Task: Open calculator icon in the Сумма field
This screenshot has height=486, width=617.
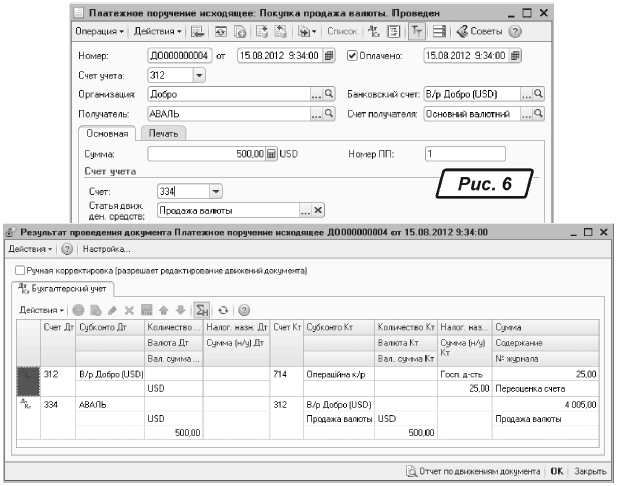Action: [x=270, y=154]
